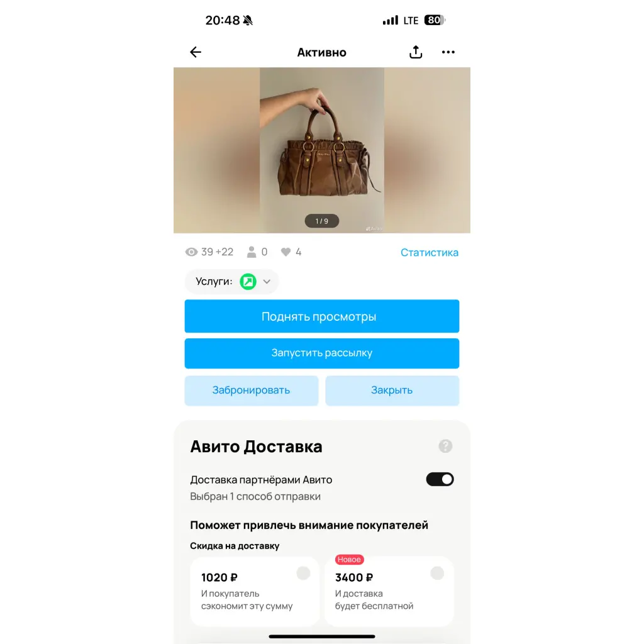This screenshot has width=644, height=644.
Task: Click Поднять просмотры button
Action: (x=322, y=316)
